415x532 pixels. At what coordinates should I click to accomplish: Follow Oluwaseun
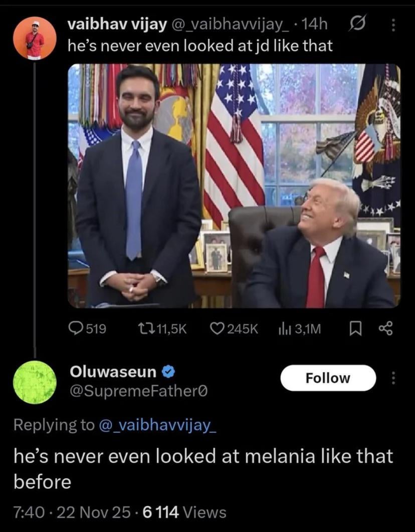coord(328,378)
